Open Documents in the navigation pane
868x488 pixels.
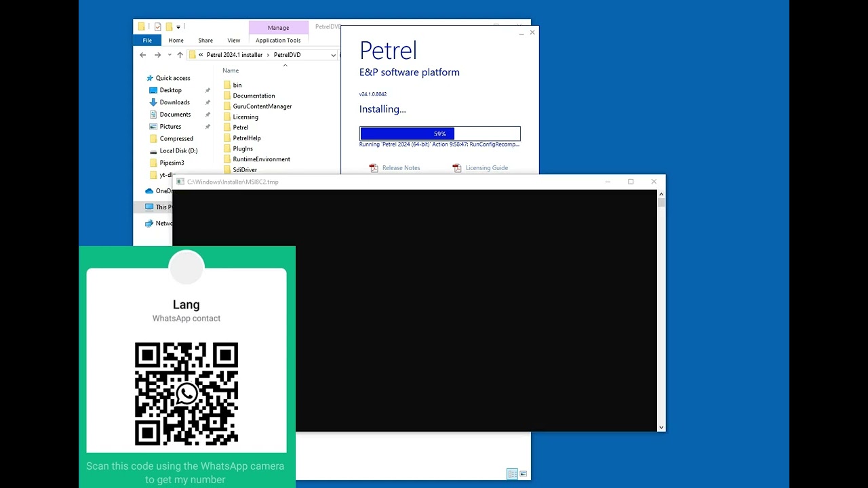(x=175, y=115)
